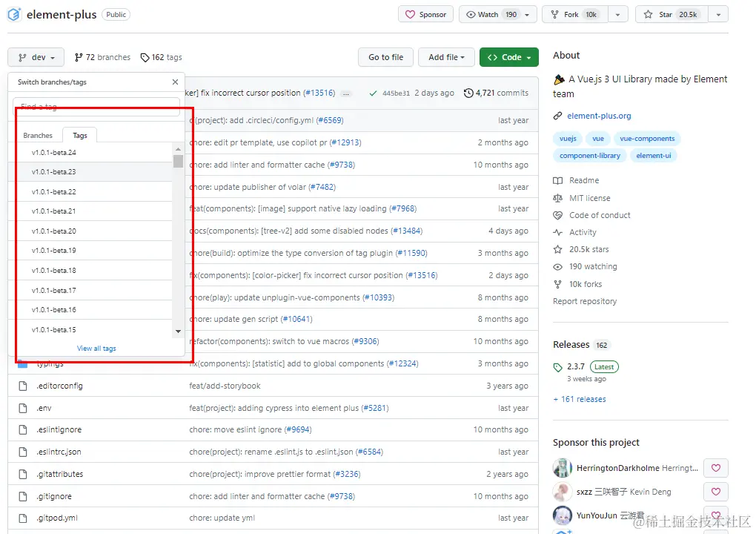The image size is (756, 534).
Task: Open the green Code dropdown
Action: 509,57
